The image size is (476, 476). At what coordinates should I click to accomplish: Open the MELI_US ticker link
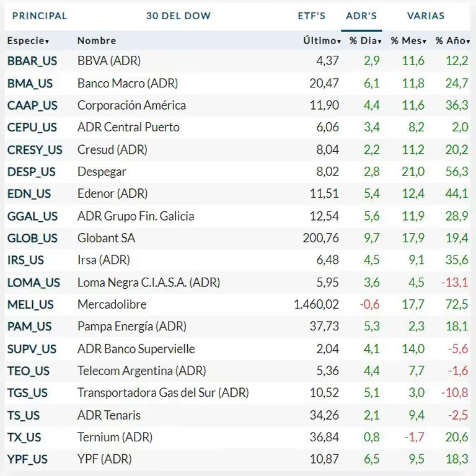pyautogui.click(x=31, y=305)
